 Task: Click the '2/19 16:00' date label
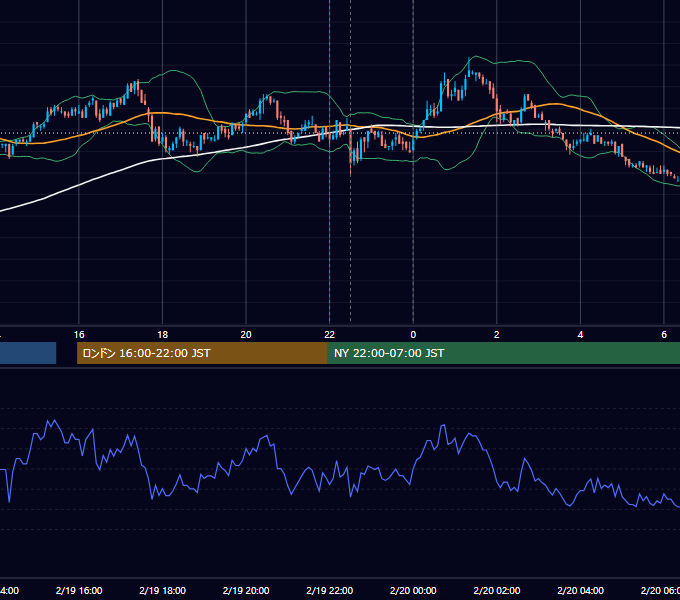79,590
